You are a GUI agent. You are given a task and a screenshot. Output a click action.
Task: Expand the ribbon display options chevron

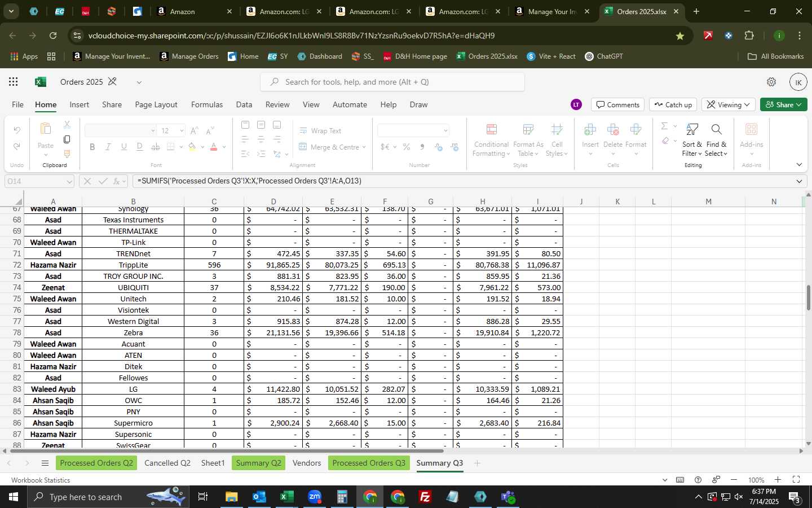(799, 165)
